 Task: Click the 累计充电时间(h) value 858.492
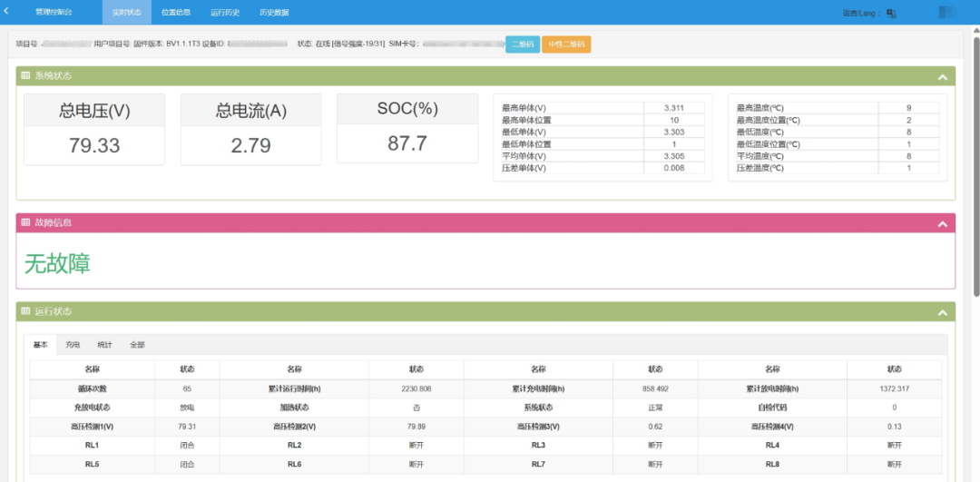(x=655, y=389)
